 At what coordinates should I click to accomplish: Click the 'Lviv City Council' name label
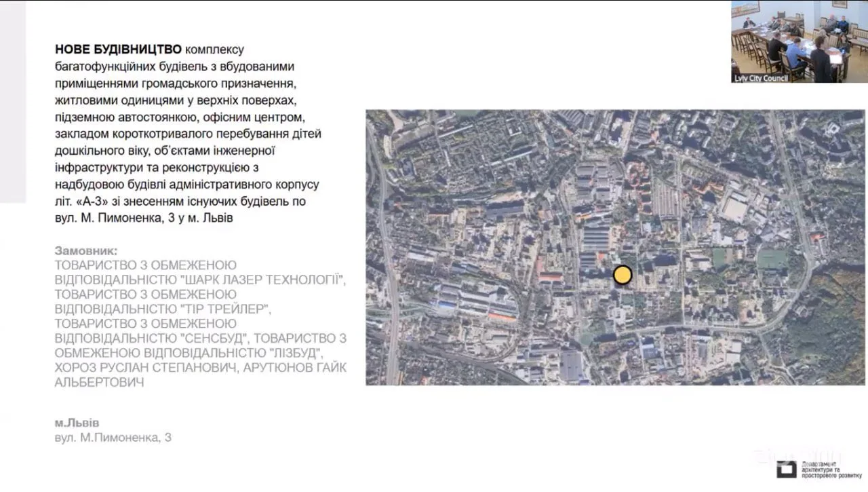[760, 78]
